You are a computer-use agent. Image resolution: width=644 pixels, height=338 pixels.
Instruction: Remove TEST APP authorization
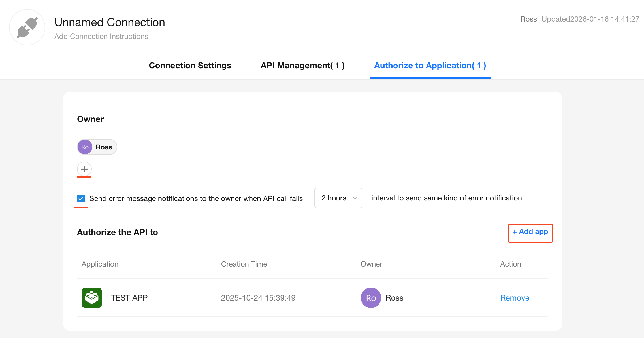coord(515,298)
